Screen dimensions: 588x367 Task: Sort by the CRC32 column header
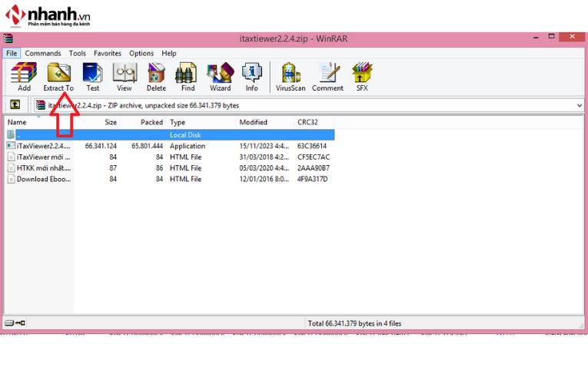point(314,122)
